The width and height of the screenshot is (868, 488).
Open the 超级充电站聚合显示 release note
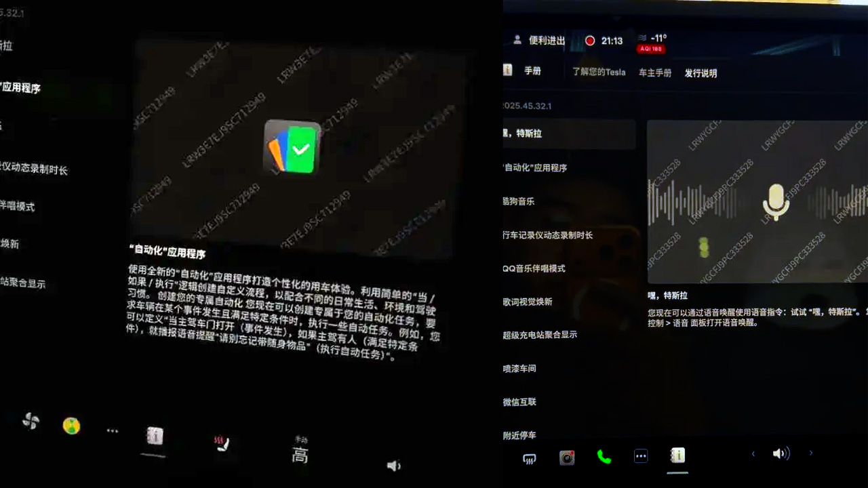point(540,335)
